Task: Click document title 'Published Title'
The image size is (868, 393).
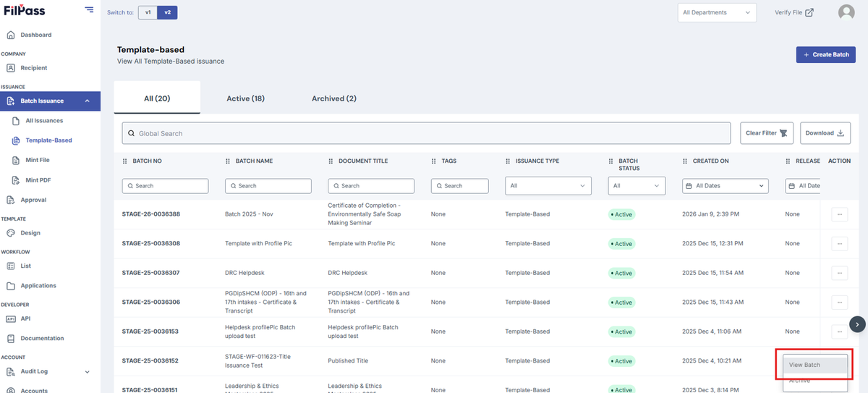Action: 348,361
